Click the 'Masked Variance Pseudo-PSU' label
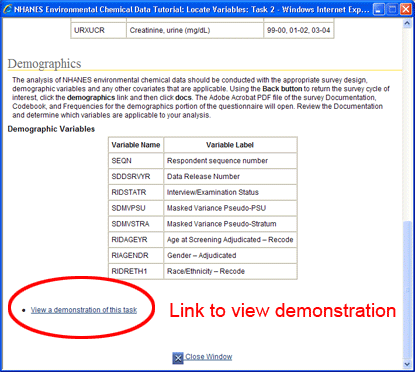This screenshot has width=415, height=372. 216,208
